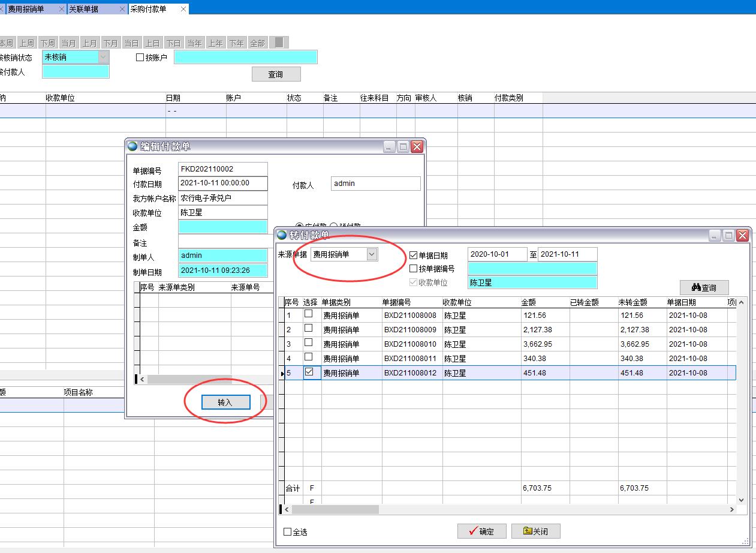756x553 pixels.
Task: Check the box for row BXD211008008
Action: 309,314
